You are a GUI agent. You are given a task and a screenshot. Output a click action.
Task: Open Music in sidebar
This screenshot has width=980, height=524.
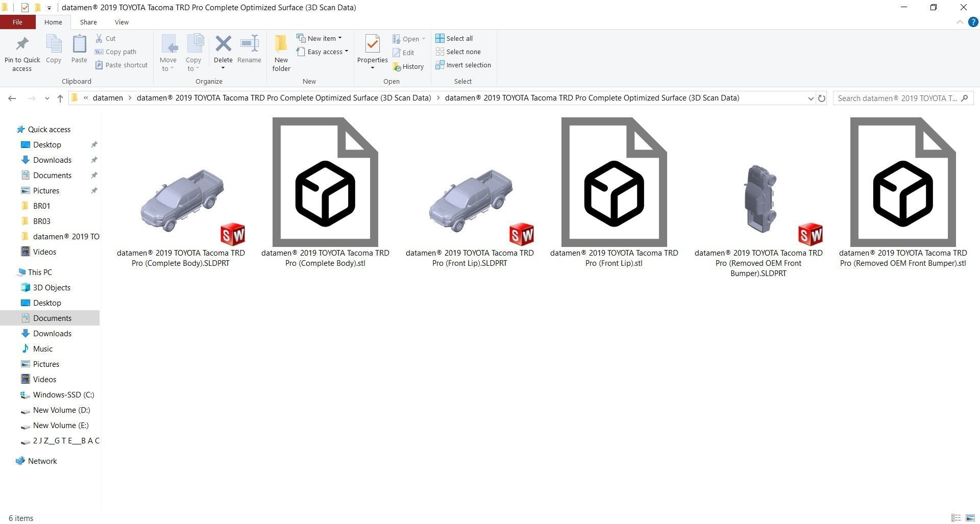(x=42, y=348)
